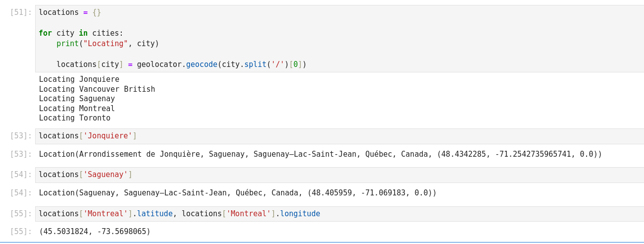644x244 pixels.
Task: Select the [54] input prompt beside locations['Saguenay']
Action: coord(21,175)
